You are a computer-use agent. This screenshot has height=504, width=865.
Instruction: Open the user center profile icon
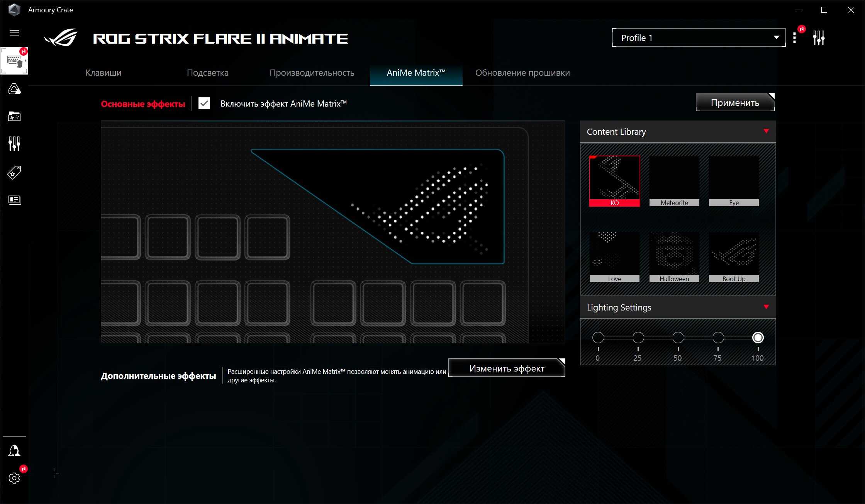pos(14,451)
